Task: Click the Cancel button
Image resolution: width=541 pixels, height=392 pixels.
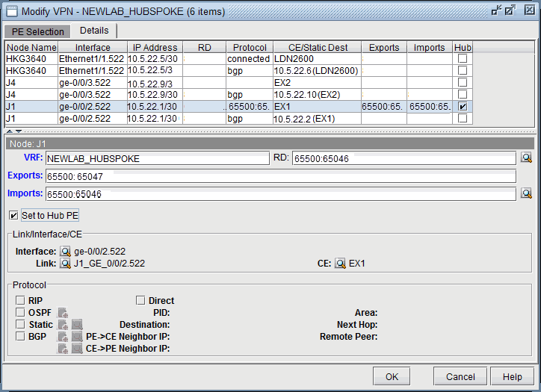Action: (460, 376)
